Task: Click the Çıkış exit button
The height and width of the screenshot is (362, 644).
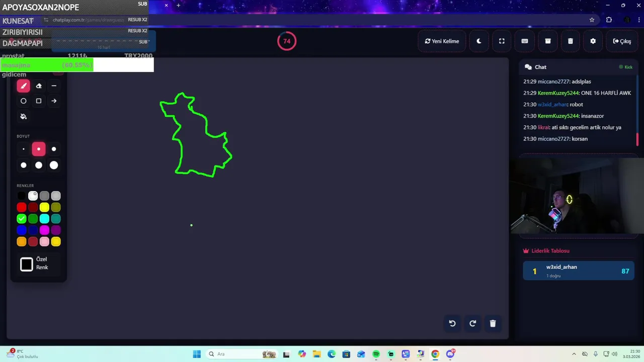Action: [x=622, y=41]
